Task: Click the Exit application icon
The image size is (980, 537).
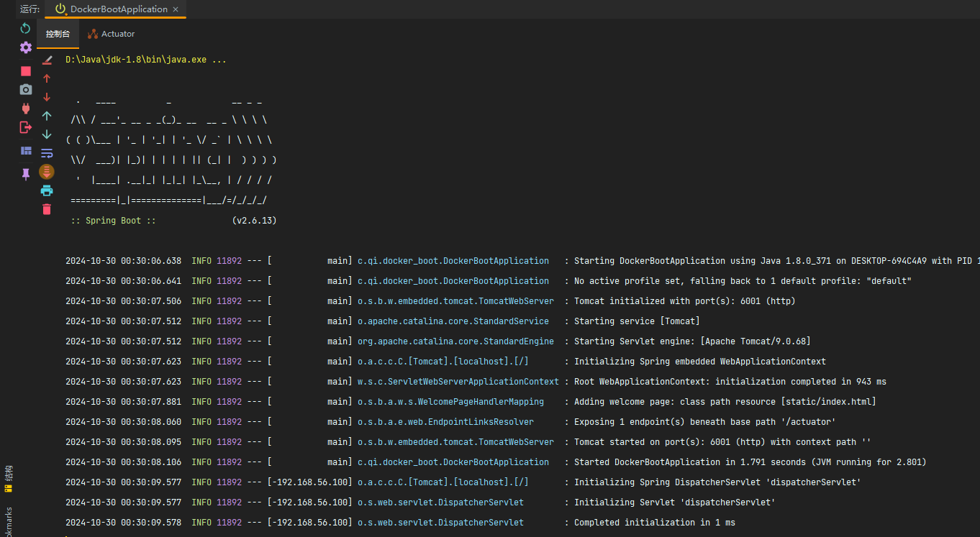Action: pos(26,127)
